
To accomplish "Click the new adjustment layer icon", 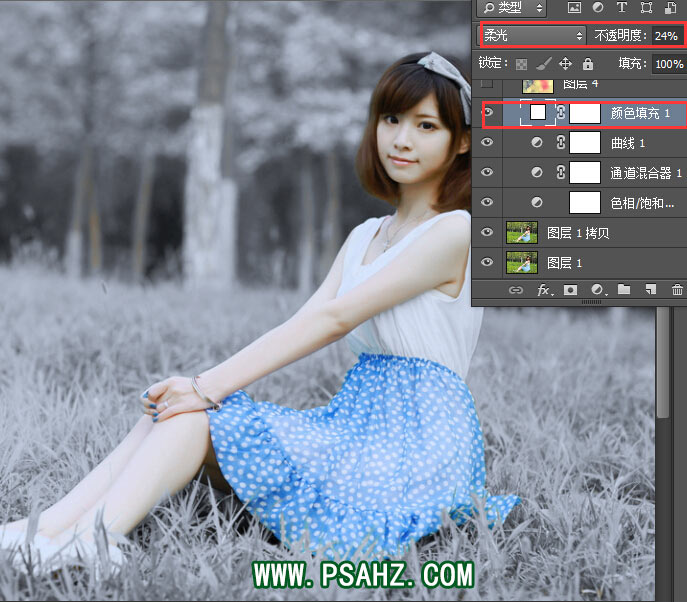I will (597, 290).
